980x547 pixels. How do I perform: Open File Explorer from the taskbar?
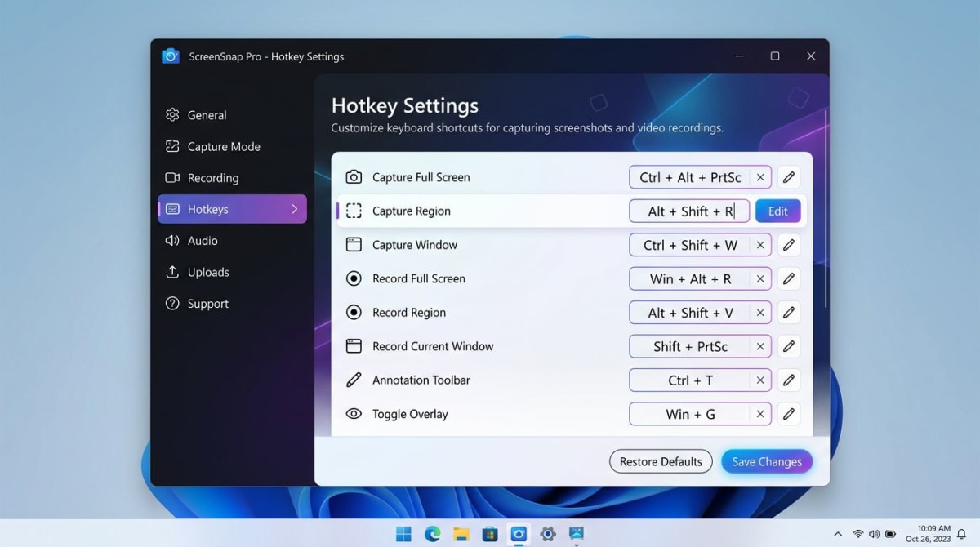(x=461, y=534)
